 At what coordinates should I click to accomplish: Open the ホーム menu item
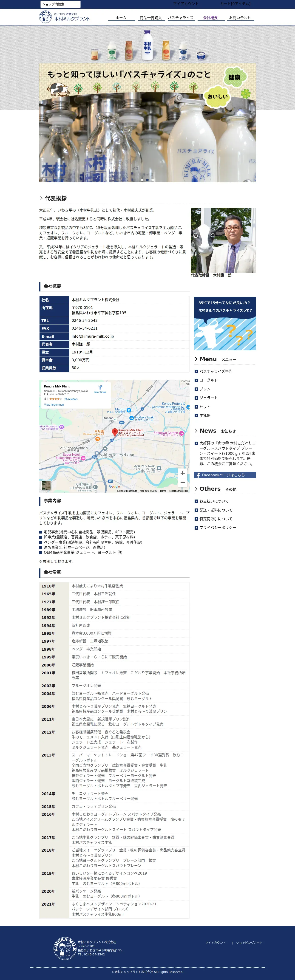[x=121, y=18]
